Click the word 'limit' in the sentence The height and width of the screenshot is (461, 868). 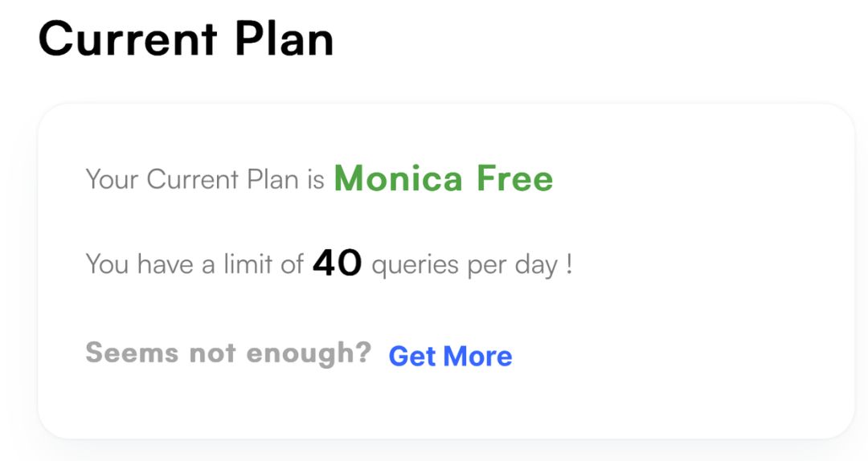pyautogui.click(x=248, y=263)
